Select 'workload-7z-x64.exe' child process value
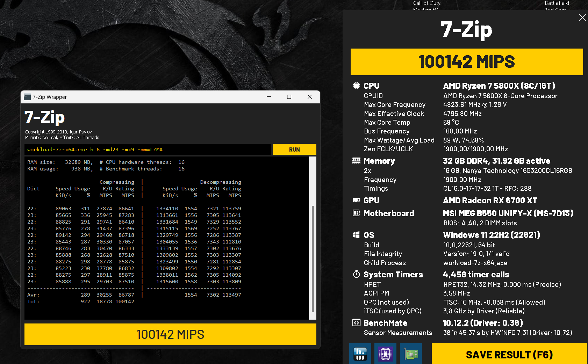Image resolution: width=588 pixels, height=364 pixels. tap(475, 263)
